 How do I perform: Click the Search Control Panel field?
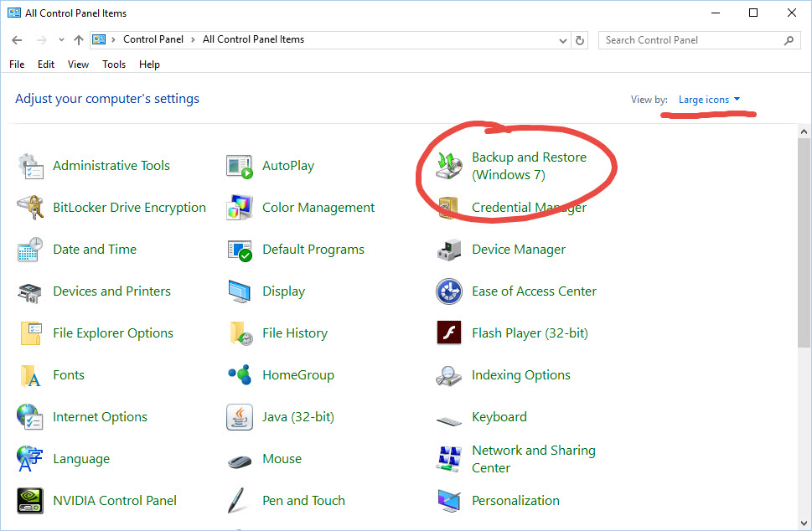tap(700, 40)
